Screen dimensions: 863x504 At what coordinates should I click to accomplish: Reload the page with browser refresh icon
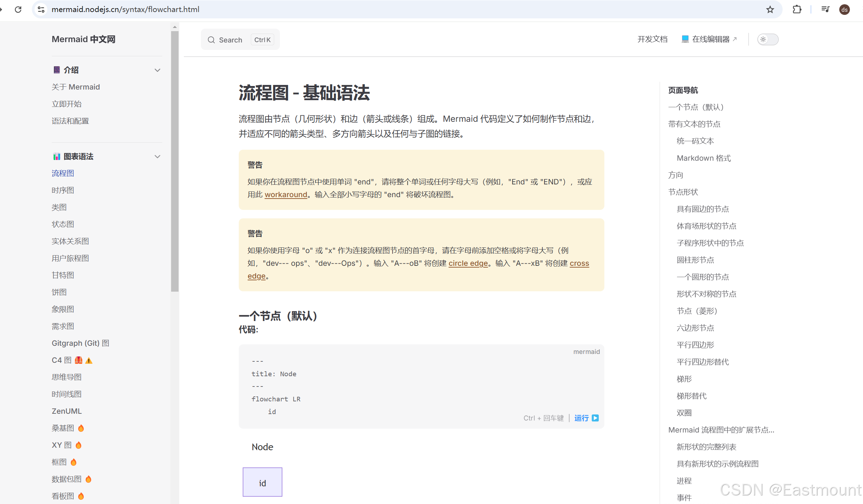click(x=18, y=10)
